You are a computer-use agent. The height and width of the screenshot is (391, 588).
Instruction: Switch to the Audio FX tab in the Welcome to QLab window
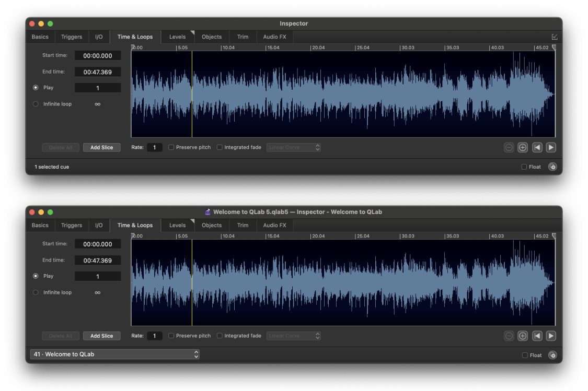pos(274,226)
